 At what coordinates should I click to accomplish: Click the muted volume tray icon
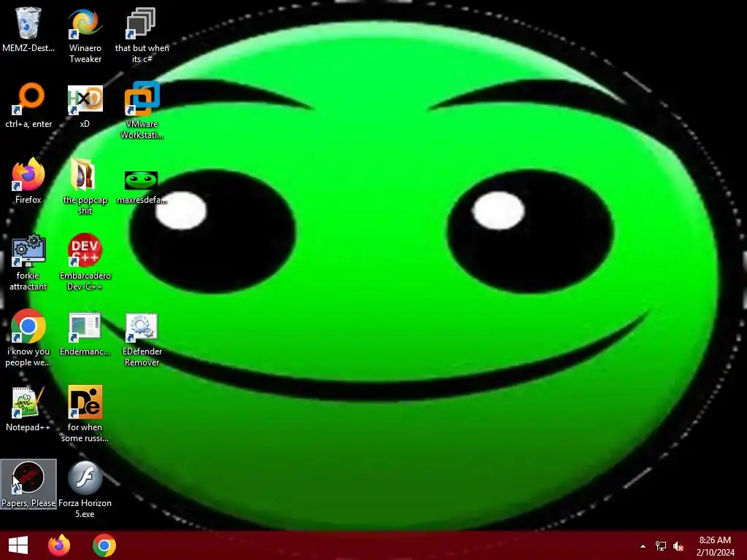pyautogui.click(x=679, y=546)
